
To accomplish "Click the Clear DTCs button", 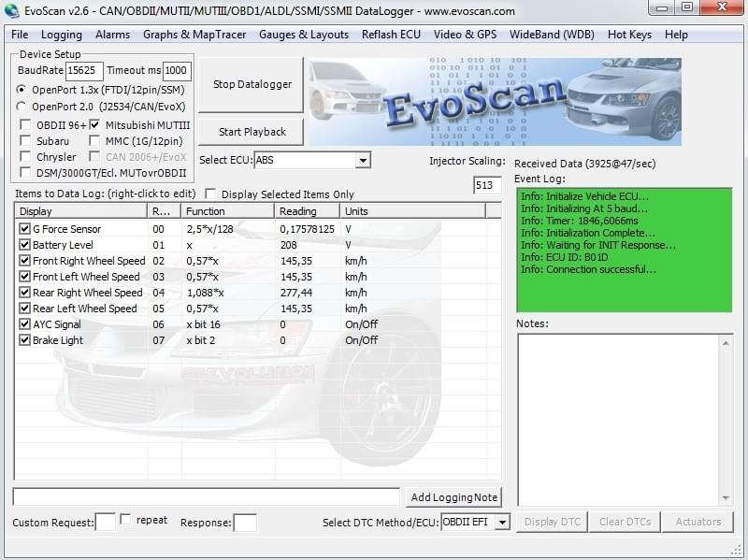I will click(625, 522).
